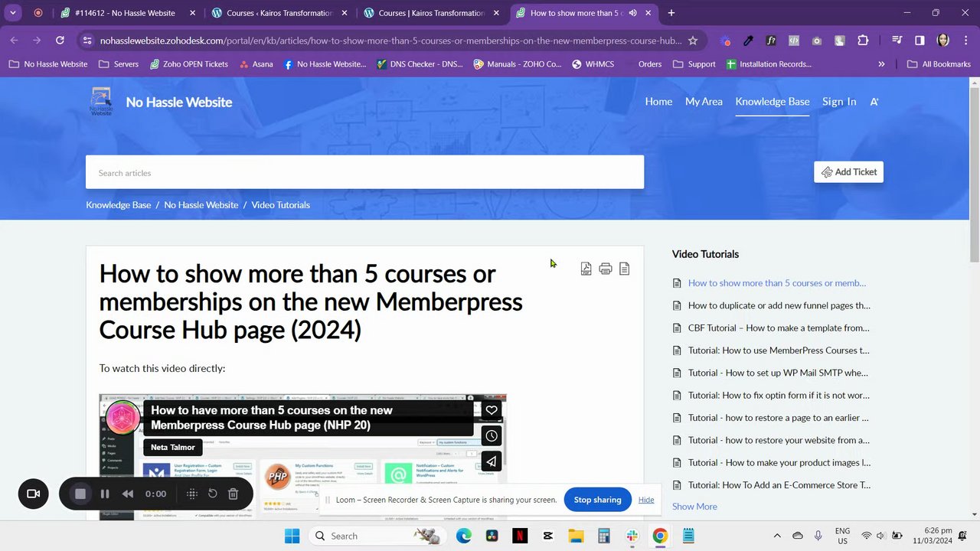
Task: Open the Chrome extensions puzzle menu
Action: tap(863, 41)
